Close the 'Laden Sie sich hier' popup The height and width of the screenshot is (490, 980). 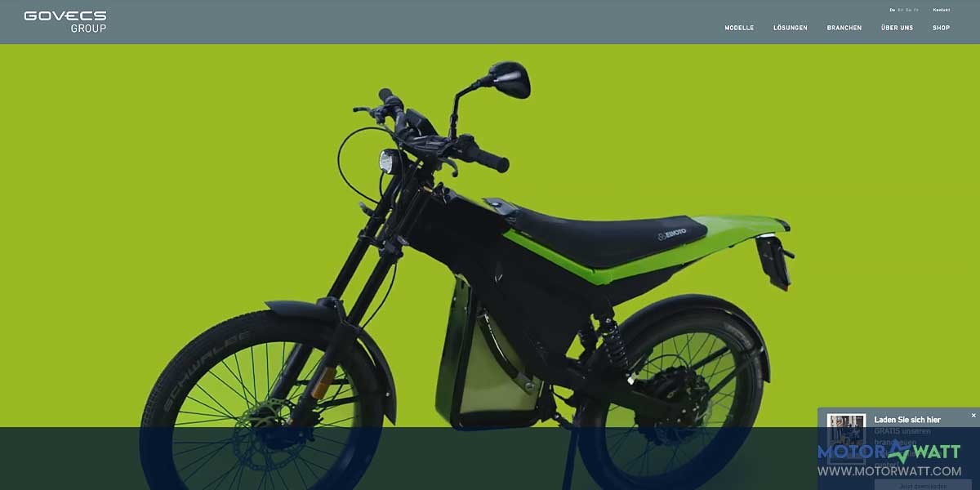(x=973, y=415)
